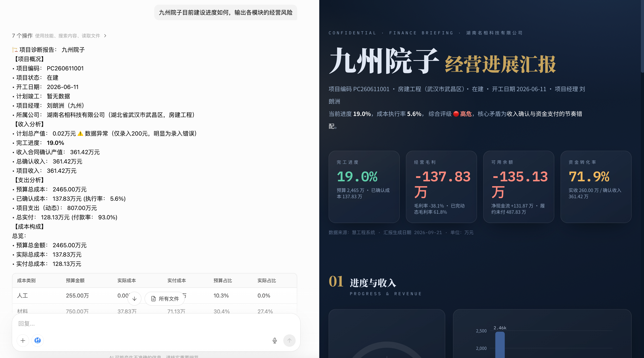Click the 总实付 128.13万元 line

(x=65, y=217)
